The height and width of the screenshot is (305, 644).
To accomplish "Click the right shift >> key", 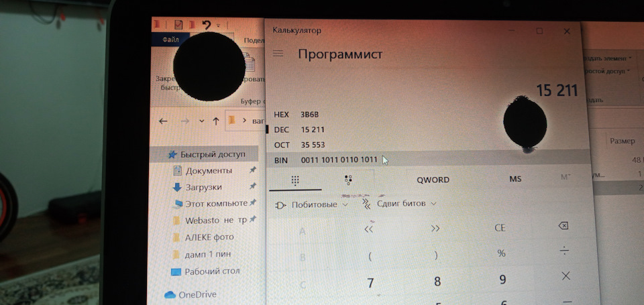I will tap(435, 229).
